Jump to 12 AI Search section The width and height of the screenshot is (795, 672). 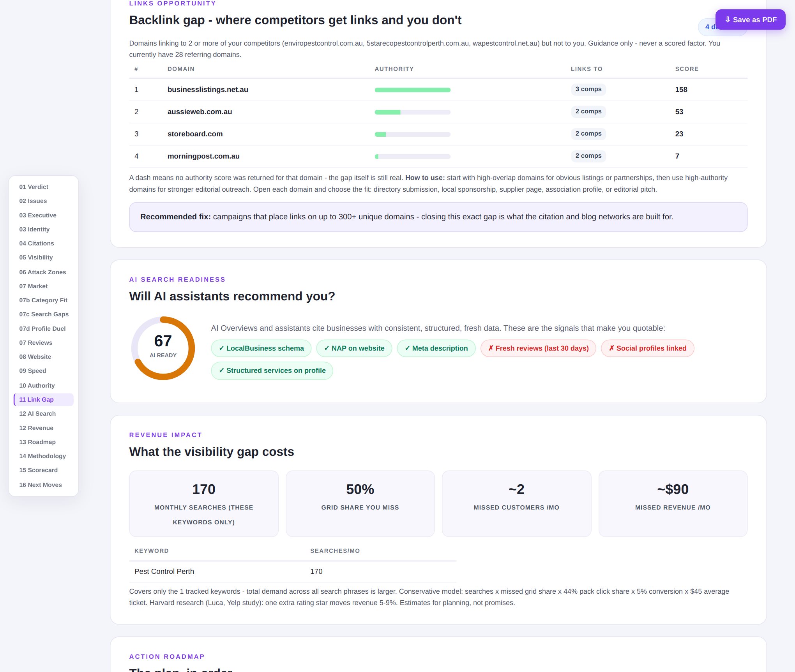(37, 414)
